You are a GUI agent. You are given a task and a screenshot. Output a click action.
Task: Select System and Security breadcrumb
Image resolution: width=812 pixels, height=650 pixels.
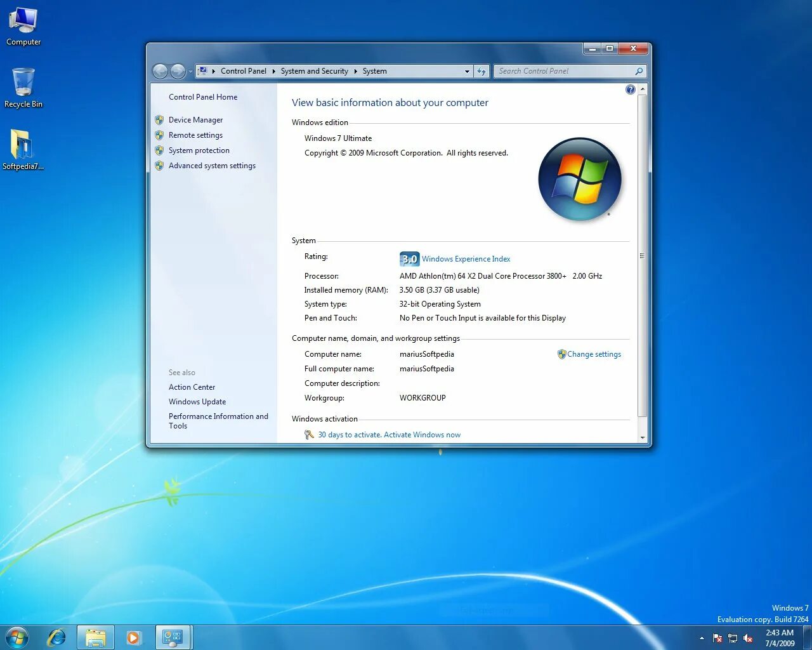click(x=314, y=71)
